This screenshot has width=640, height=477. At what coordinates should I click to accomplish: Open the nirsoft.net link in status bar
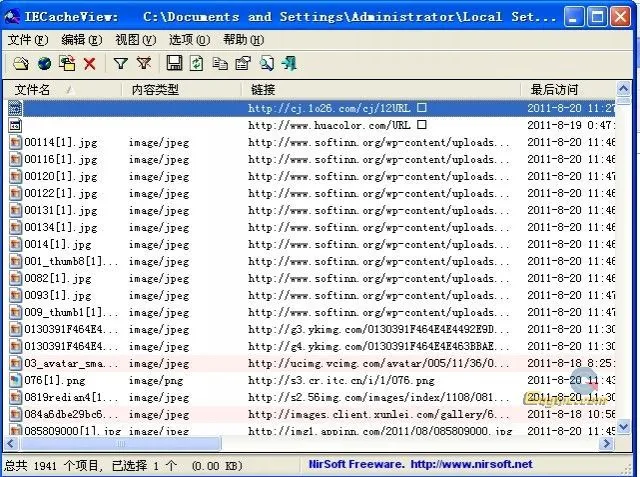point(471,464)
